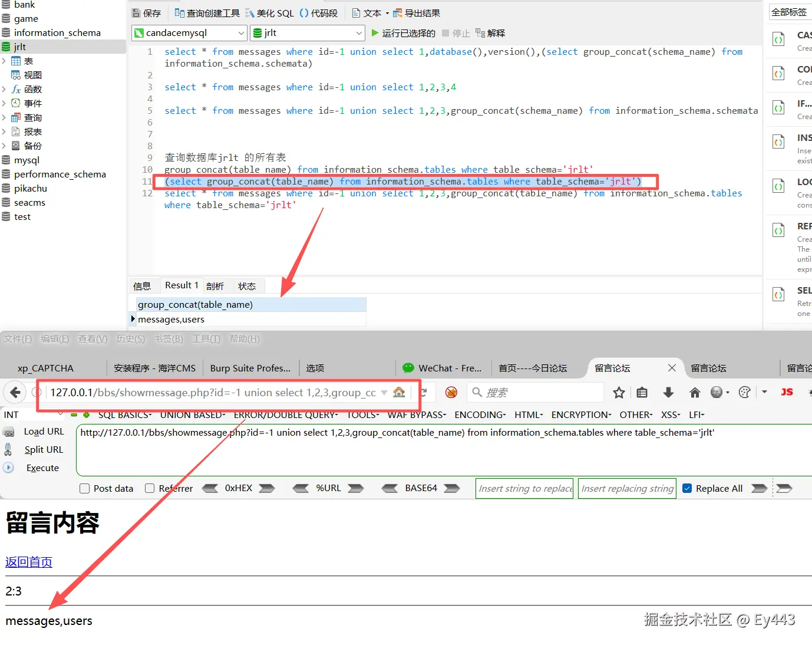Switch to the xp_CAPTCHA tab
Image resolution: width=812 pixels, height=645 pixels.
(45, 368)
